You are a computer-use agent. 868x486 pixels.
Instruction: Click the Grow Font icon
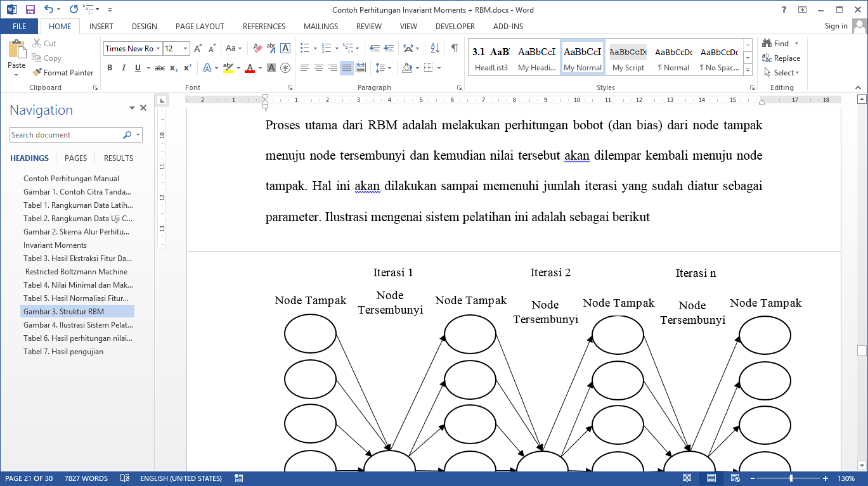(198, 48)
